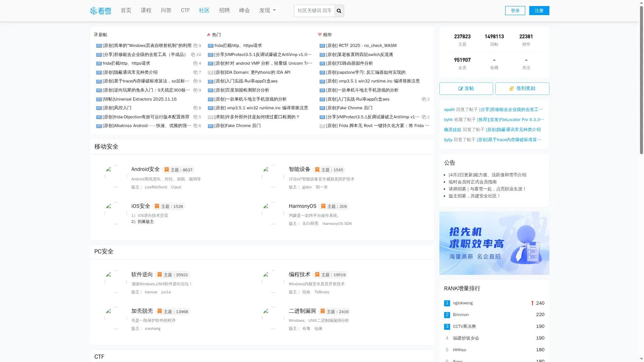This screenshot has height=362, width=644.
Task: Click envelope icon beside RCTF 2025 post
Action: coord(322,46)
